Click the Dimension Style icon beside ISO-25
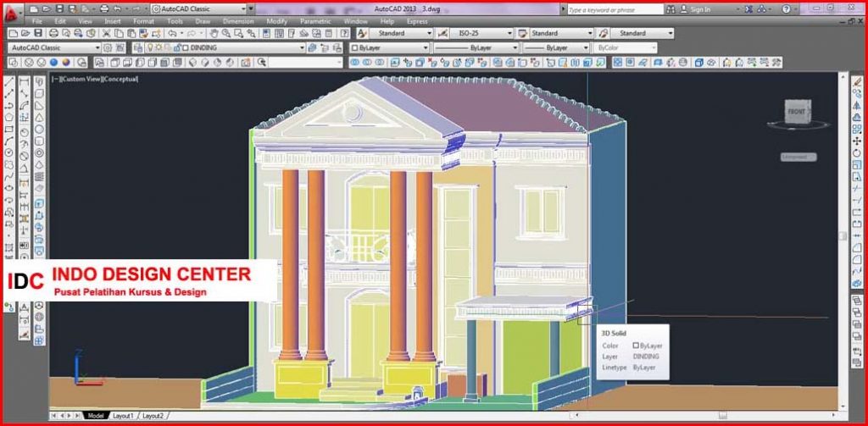This screenshot has width=868, height=426. click(442, 33)
